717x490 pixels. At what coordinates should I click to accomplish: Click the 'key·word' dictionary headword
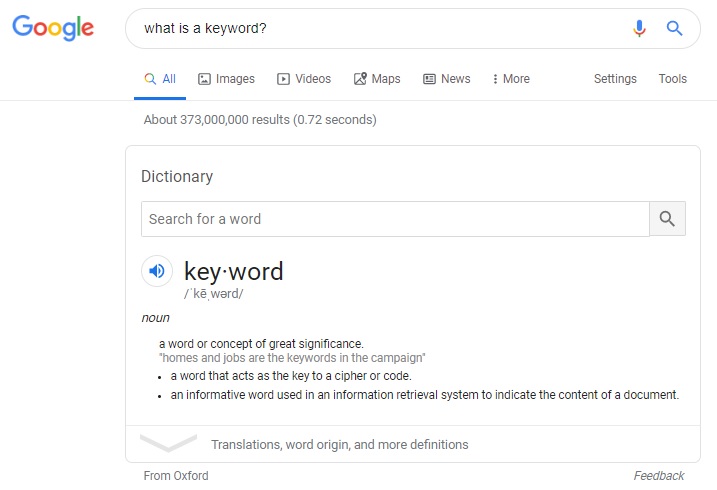coord(234,271)
